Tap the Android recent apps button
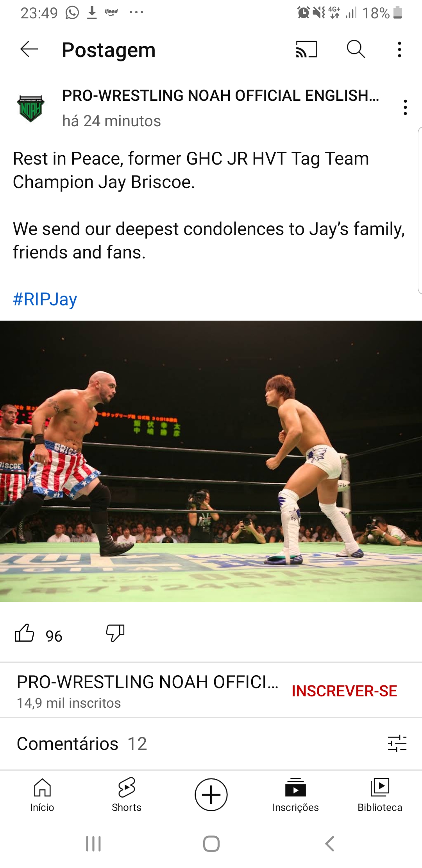The height and width of the screenshot is (868, 422). pyautogui.click(x=93, y=844)
